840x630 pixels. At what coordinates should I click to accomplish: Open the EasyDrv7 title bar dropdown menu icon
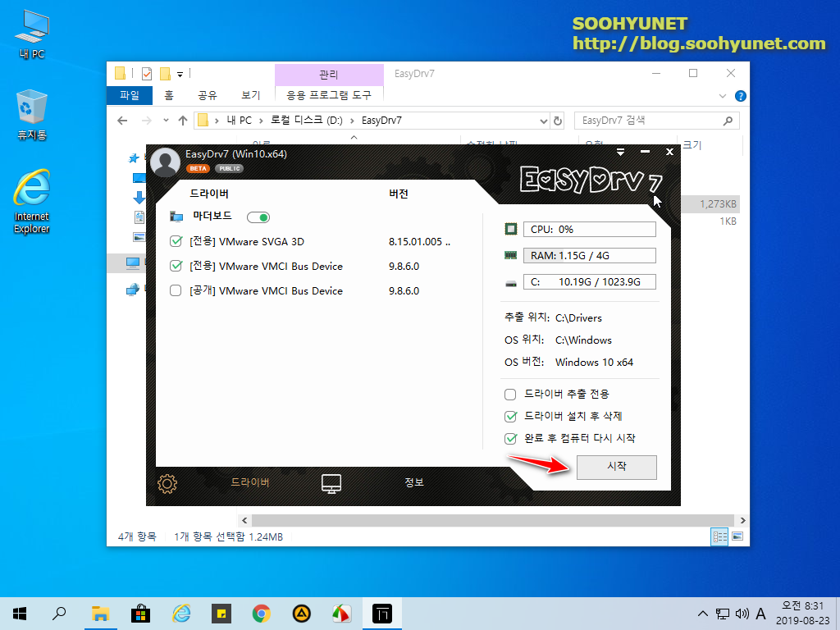click(620, 152)
